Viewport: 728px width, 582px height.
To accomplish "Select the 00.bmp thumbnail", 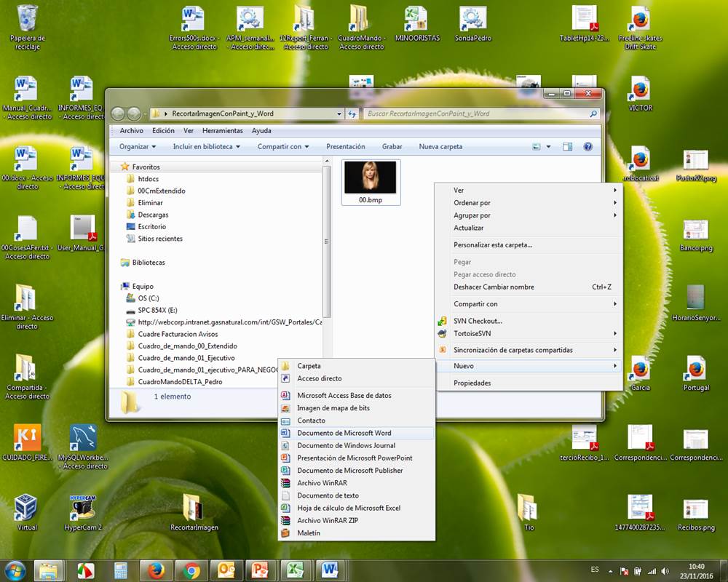I will point(371,181).
